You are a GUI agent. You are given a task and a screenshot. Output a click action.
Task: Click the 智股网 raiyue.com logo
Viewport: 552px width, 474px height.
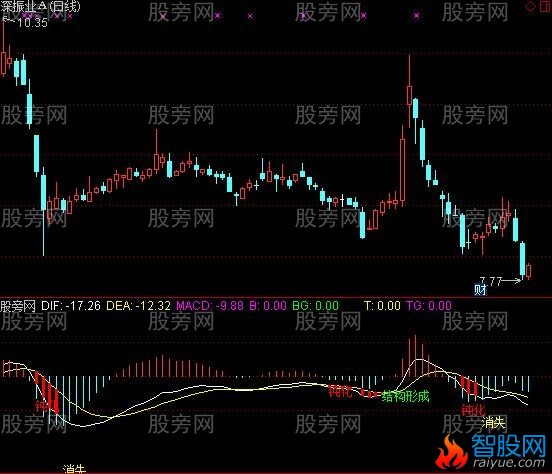tap(491, 451)
